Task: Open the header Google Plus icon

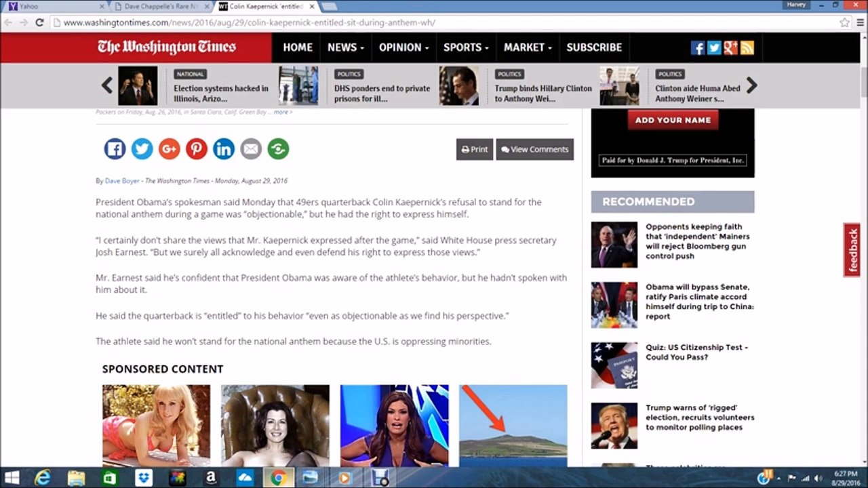Action: pyautogui.click(x=730, y=47)
